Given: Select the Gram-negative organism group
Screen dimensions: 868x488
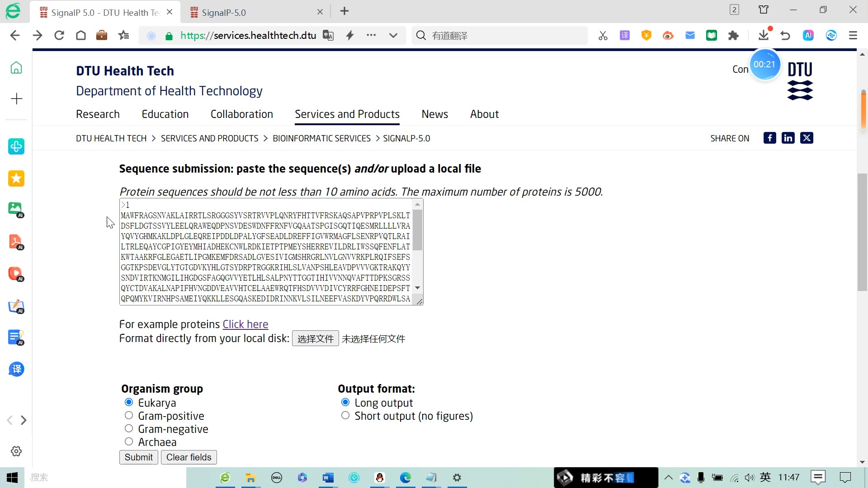Looking at the screenshot, I should (x=129, y=428).
